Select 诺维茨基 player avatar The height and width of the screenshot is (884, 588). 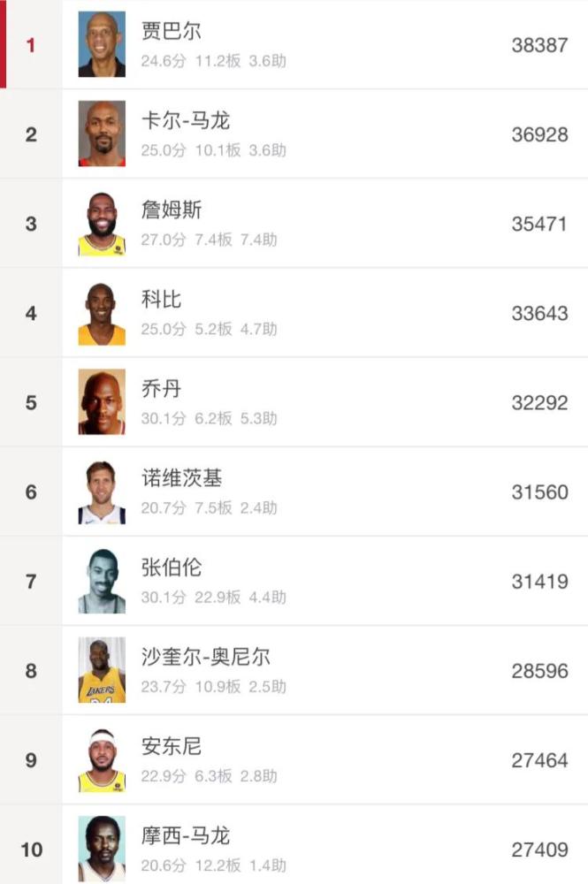pyautogui.click(x=102, y=492)
